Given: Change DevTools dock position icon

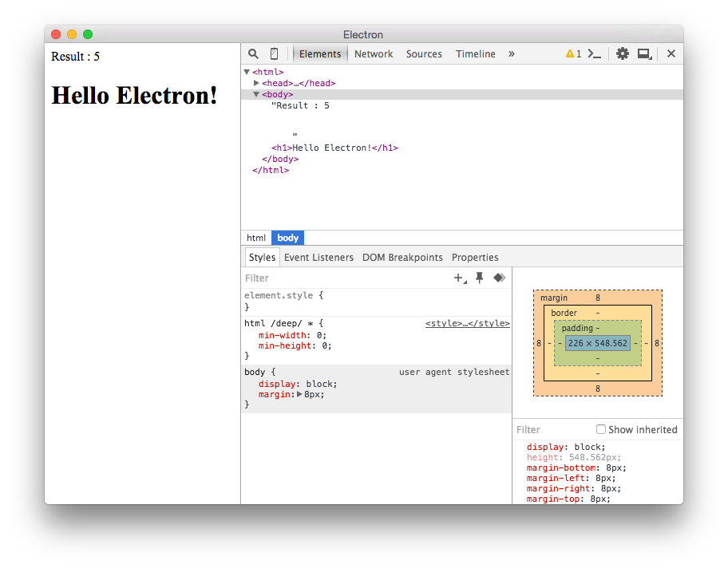Looking at the screenshot, I should 645,53.
